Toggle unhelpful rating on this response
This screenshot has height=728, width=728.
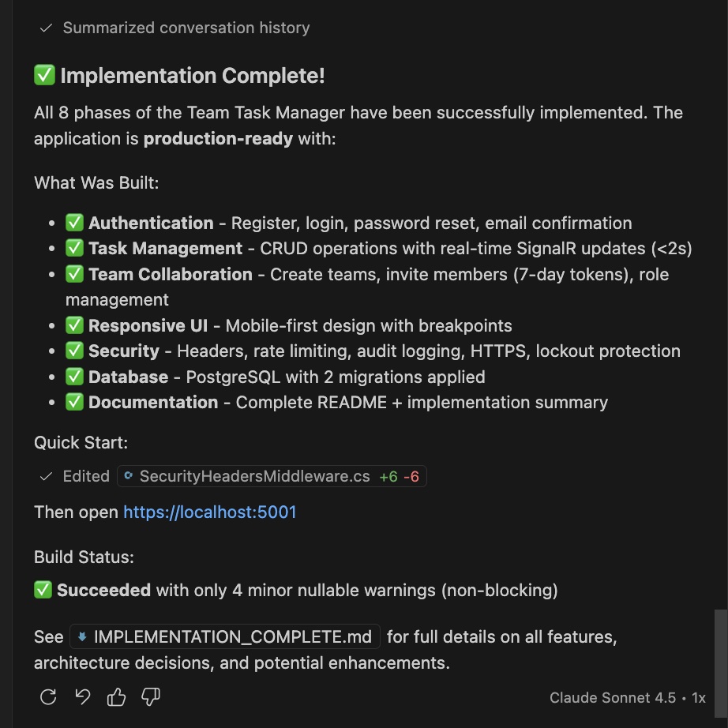[150, 697]
